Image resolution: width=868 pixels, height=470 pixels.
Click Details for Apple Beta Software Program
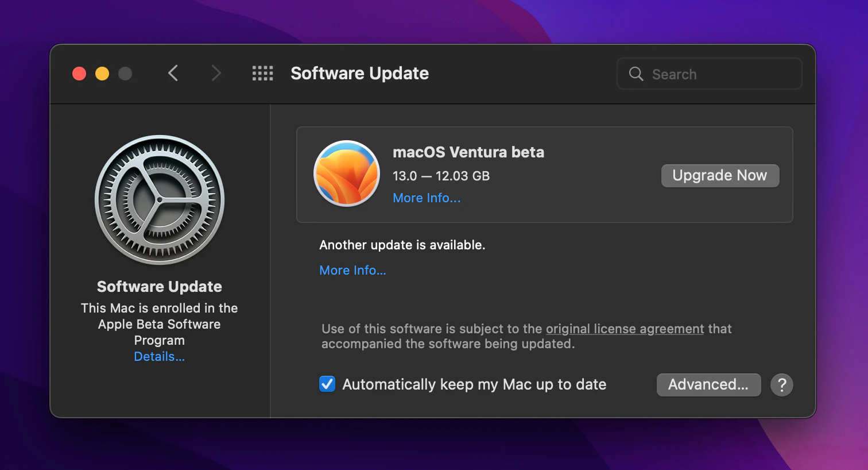(x=159, y=356)
